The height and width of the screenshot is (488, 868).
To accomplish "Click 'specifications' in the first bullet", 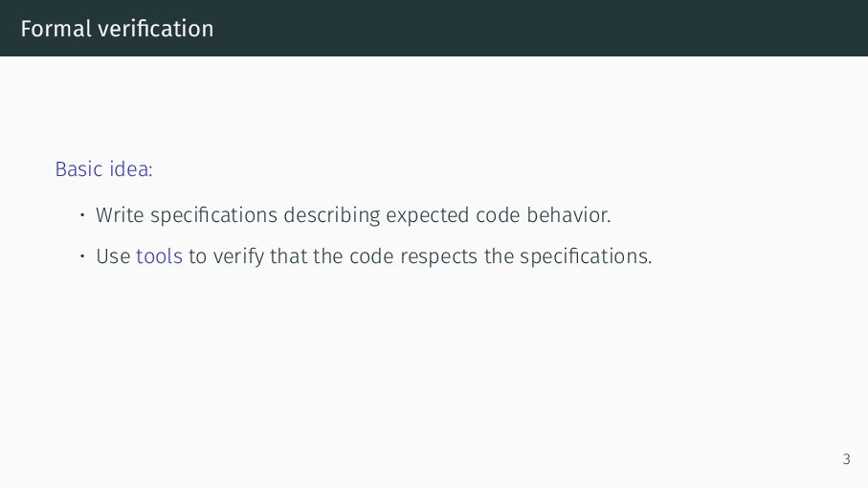I will coord(213,216).
